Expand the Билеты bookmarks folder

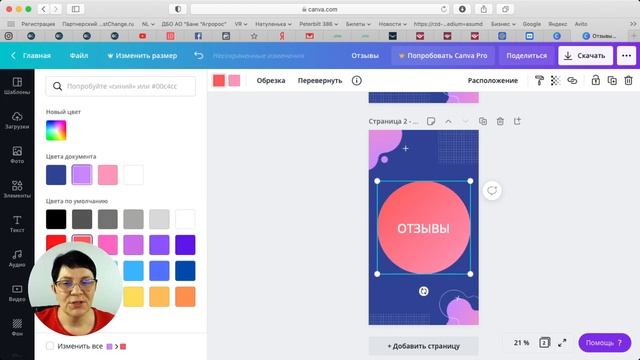coord(358,24)
